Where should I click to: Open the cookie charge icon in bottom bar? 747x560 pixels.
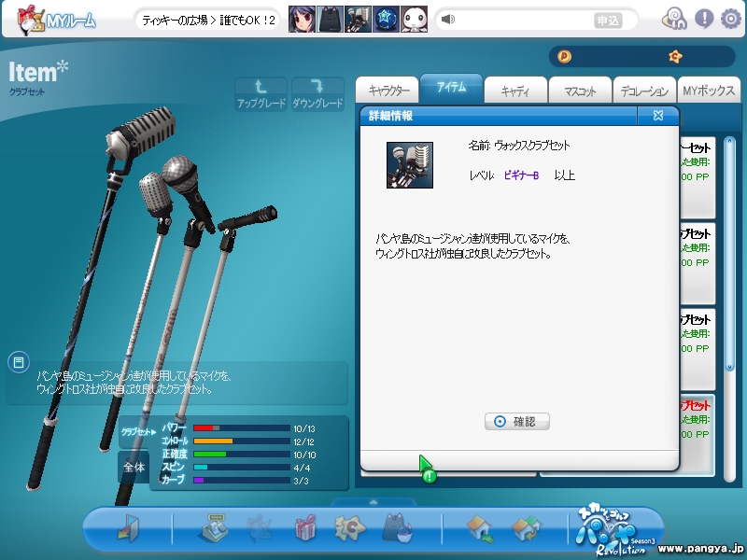pos(349,528)
